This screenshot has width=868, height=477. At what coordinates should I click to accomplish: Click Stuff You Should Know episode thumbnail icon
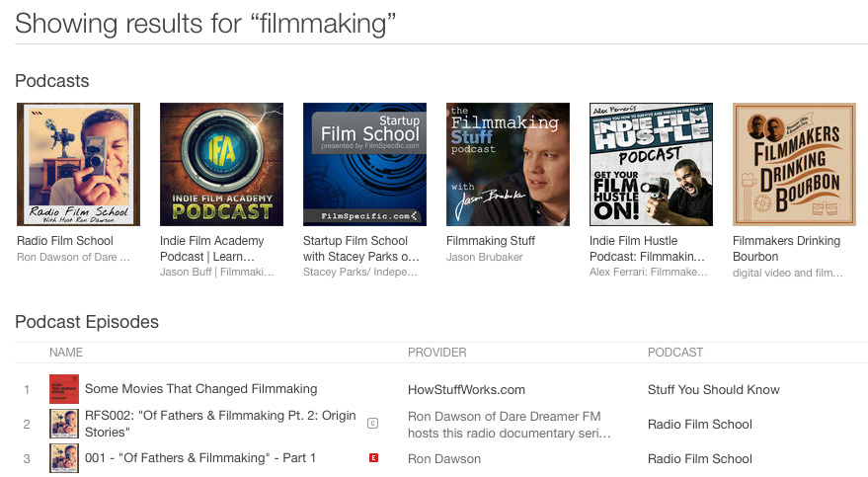[x=64, y=389]
